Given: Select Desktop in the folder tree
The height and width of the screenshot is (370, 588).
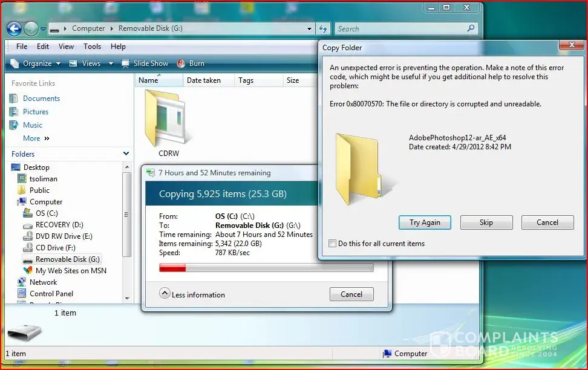Looking at the screenshot, I should point(36,167).
